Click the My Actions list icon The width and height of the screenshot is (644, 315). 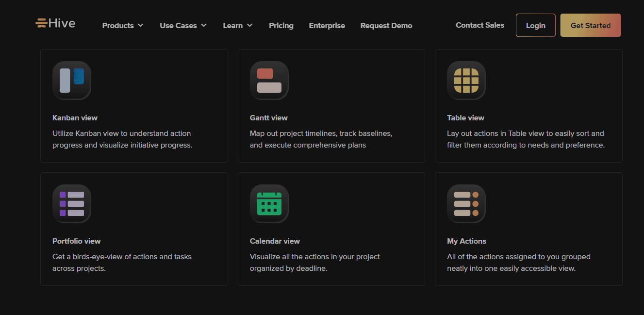coord(466,204)
